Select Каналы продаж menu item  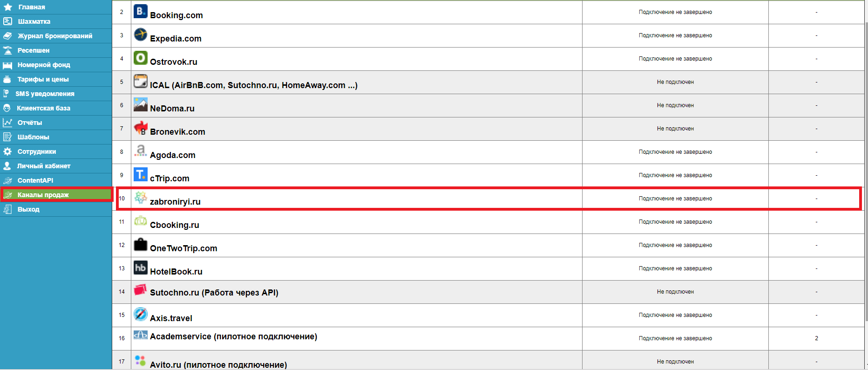coord(43,195)
